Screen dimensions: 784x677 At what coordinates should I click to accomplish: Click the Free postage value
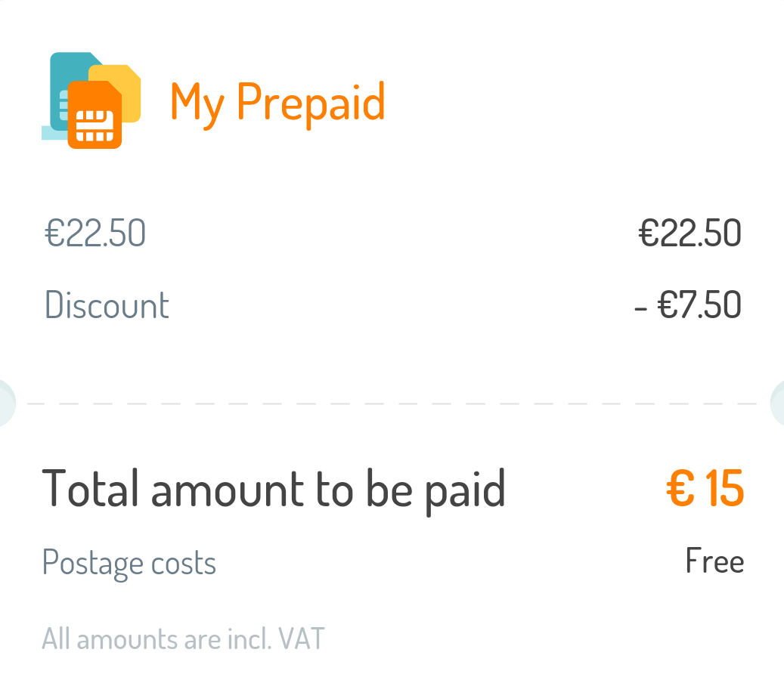coord(715,561)
